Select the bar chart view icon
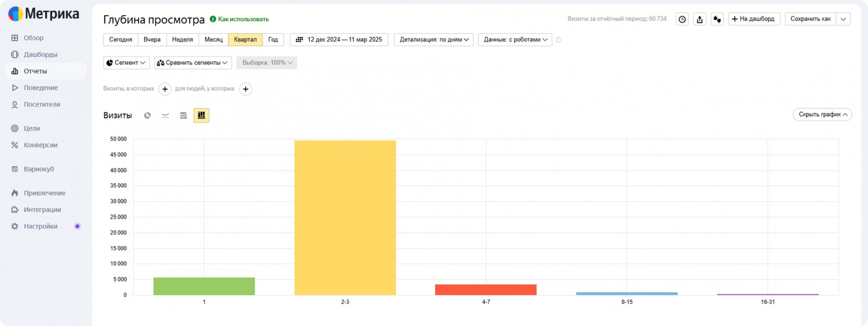 (201, 115)
